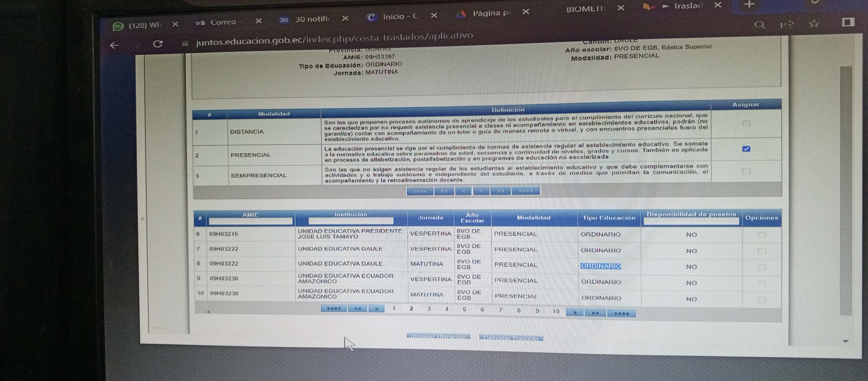Click the Cancelar Traslado button
This screenshot has width=868, height=381.
pos(511,338)
